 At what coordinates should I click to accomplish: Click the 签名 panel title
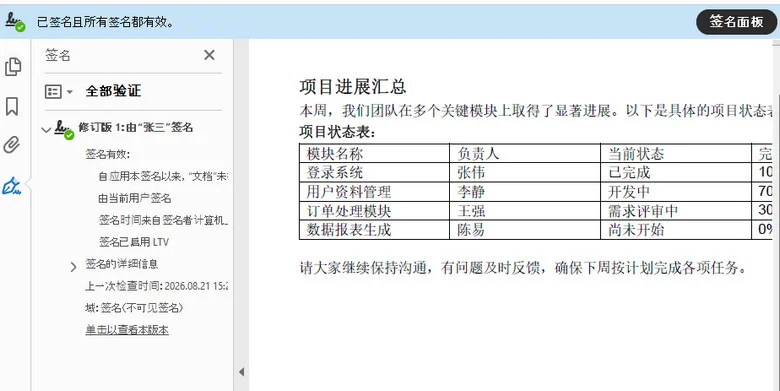tap(58, 55)
